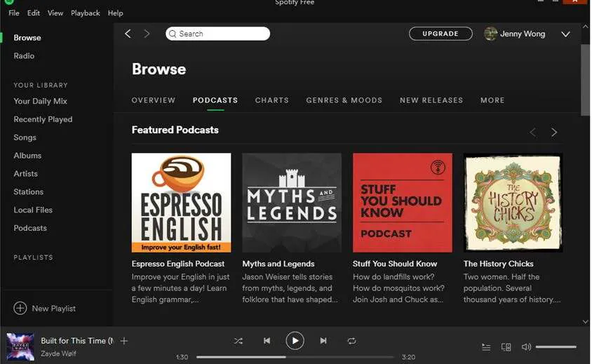The width and height of the screenshot is (592, 364).
Task: Open the Edit menu
Action: (33, 13)
